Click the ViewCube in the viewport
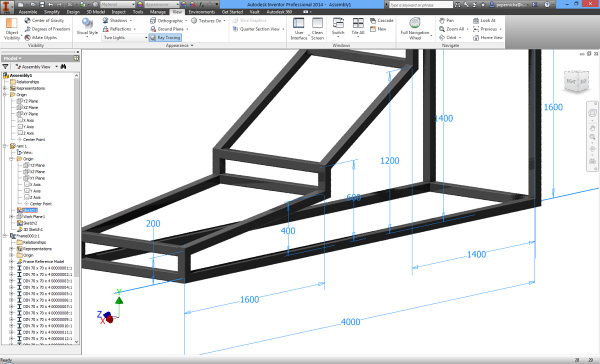The height and width of the screenshot is (364, 600). point(576,81)
